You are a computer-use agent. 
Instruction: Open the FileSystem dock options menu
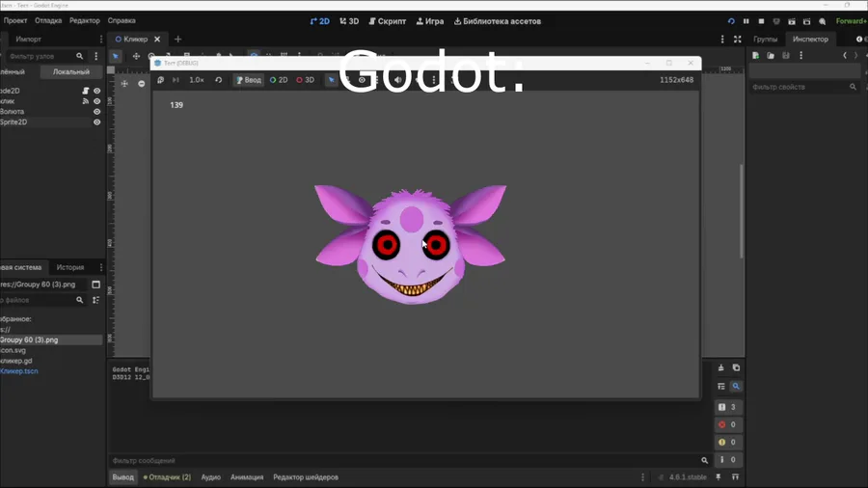click(100, 267)
